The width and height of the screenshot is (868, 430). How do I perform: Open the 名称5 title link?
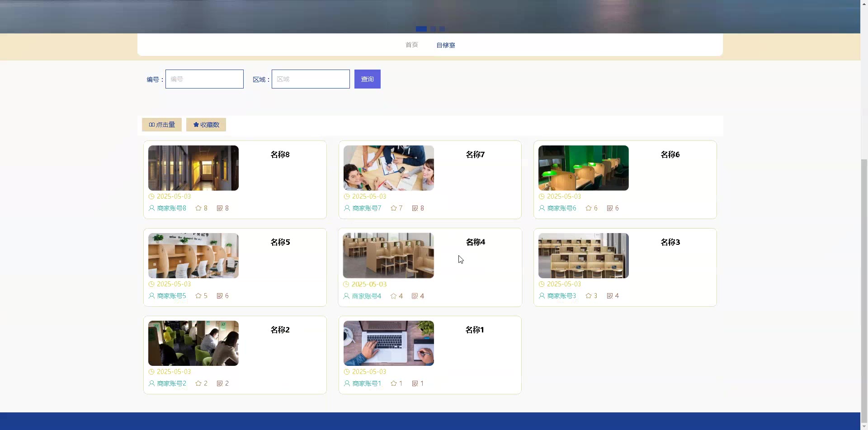[280, 242]
